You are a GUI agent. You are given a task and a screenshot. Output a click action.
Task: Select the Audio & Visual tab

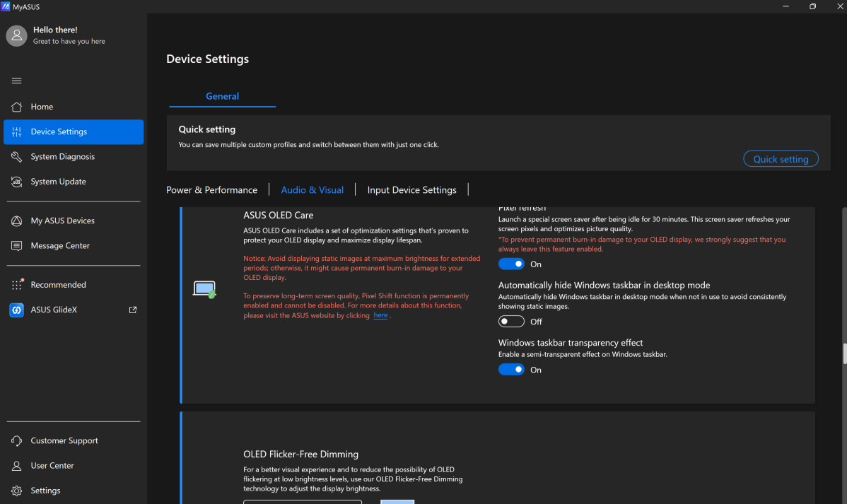(x=312, y=190)
